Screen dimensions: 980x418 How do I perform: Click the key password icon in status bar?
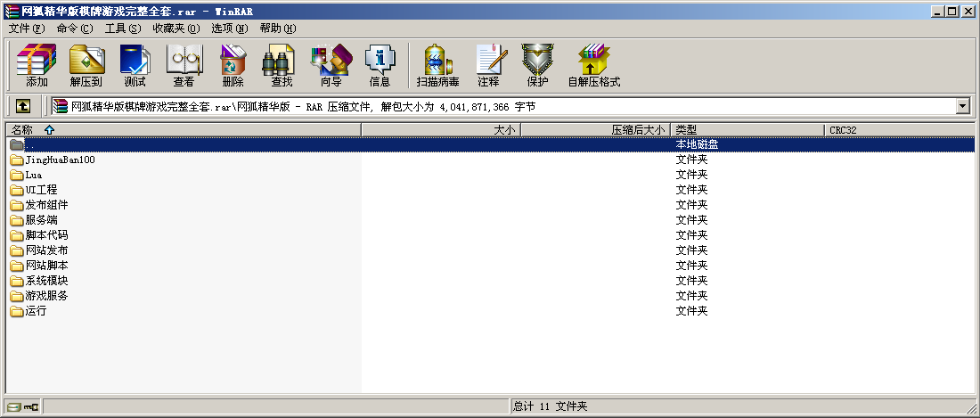click(31, 407)
